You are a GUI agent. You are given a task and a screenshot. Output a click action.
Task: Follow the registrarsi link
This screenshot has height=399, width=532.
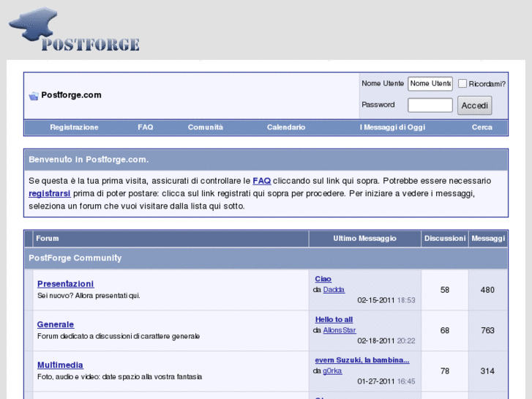(x=50, y=193)
